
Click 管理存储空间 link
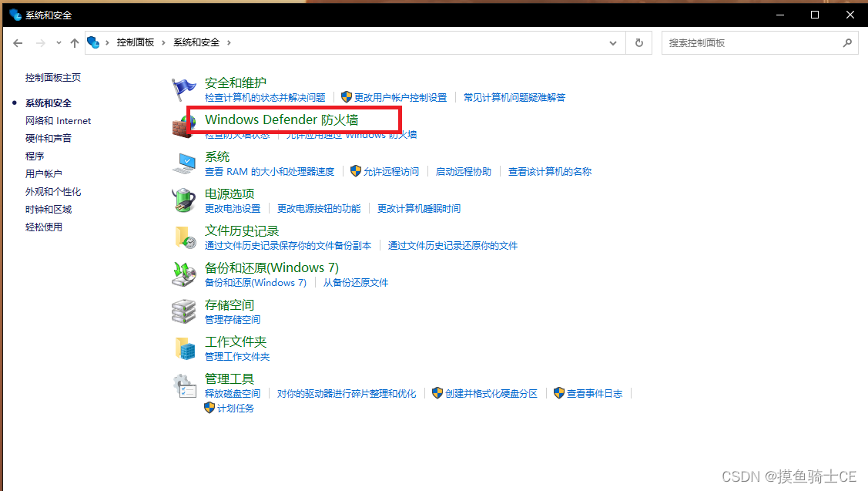point(233,320)
